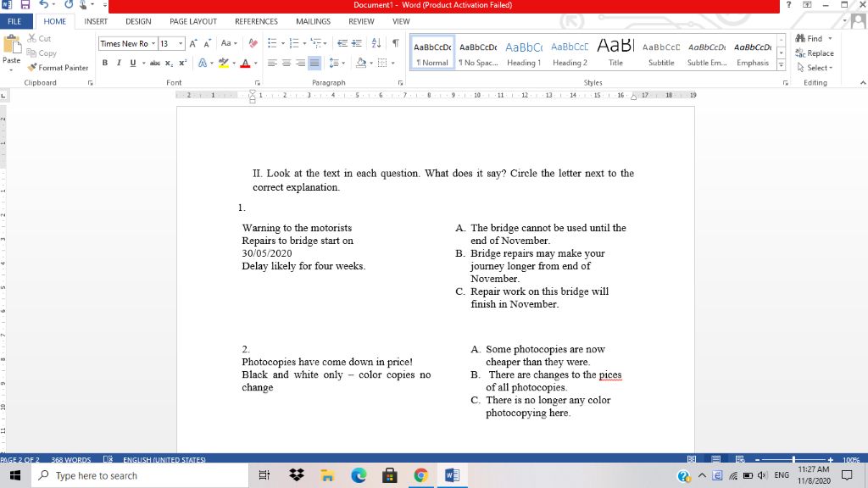The height and width of the screenshot is (488, 868).
Task: Click the Find binoculars button
Action: click(810, 38)
